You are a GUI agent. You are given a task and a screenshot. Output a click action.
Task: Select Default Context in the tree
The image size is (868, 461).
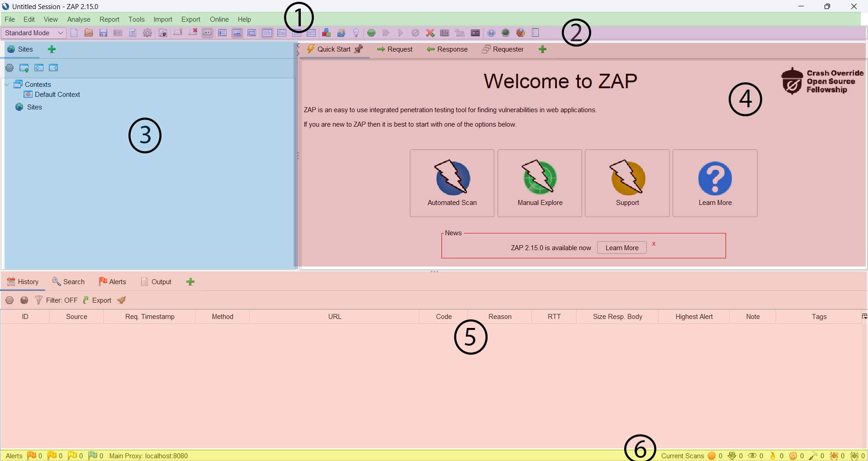[x=52, y=95]
